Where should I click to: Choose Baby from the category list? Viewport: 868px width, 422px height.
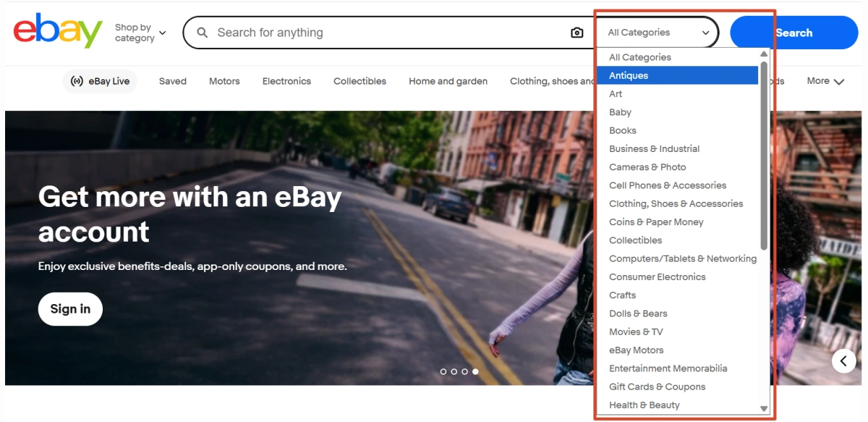click(x=677, y=112)
